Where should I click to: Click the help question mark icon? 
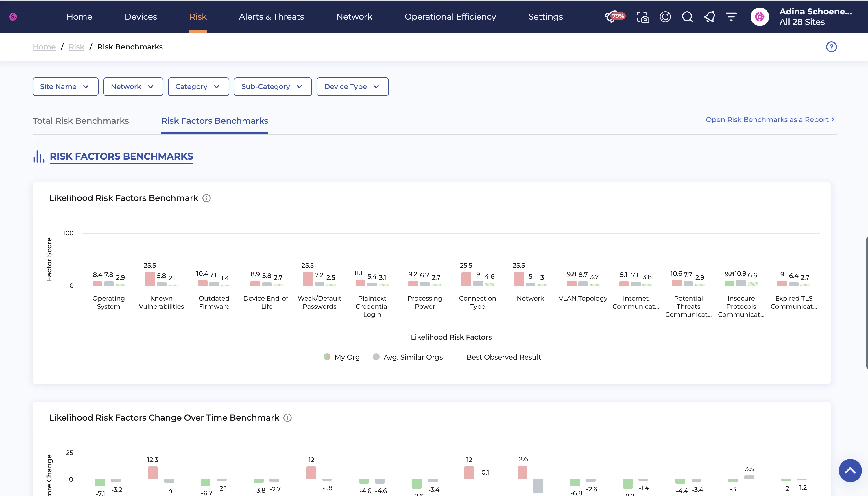pos(831,47)
